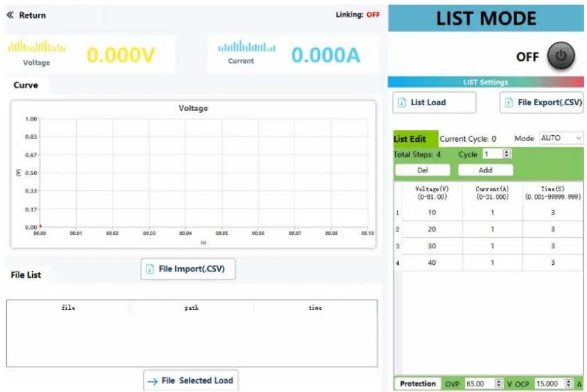Click the Time(S) column header
587x392 pixels.
point(553,193)
